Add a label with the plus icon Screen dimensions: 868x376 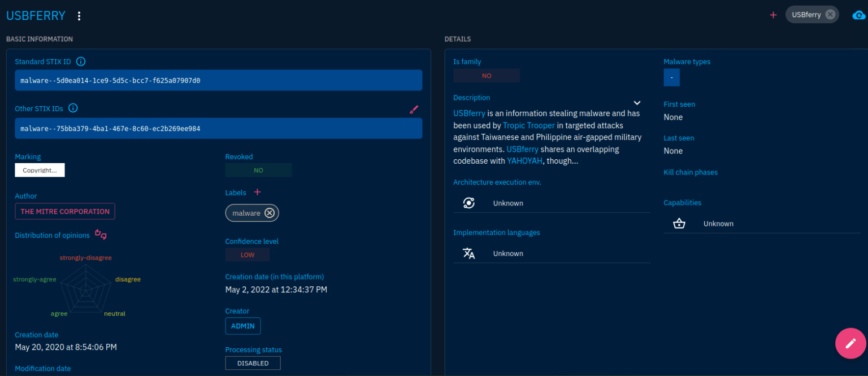[257, 193]
